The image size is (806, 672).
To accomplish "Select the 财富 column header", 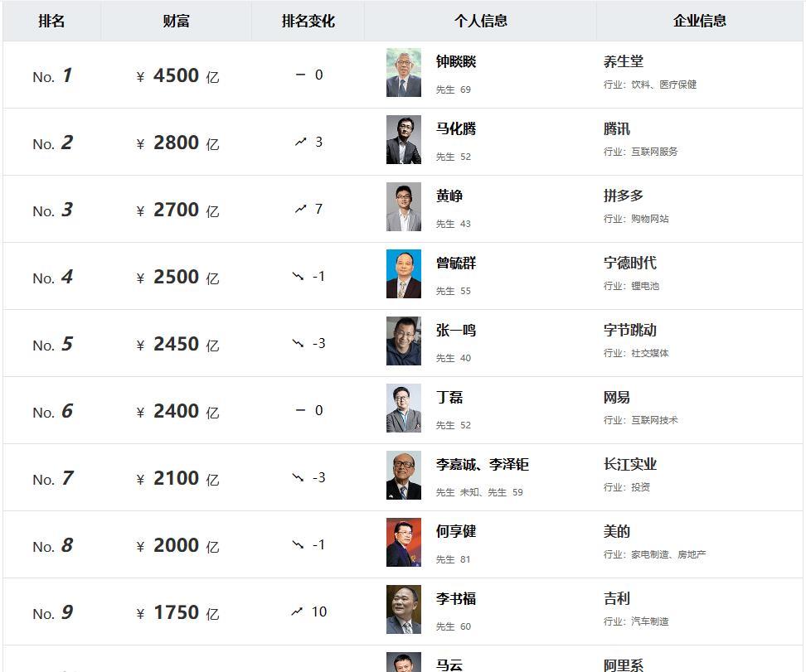I will point(177,21).
